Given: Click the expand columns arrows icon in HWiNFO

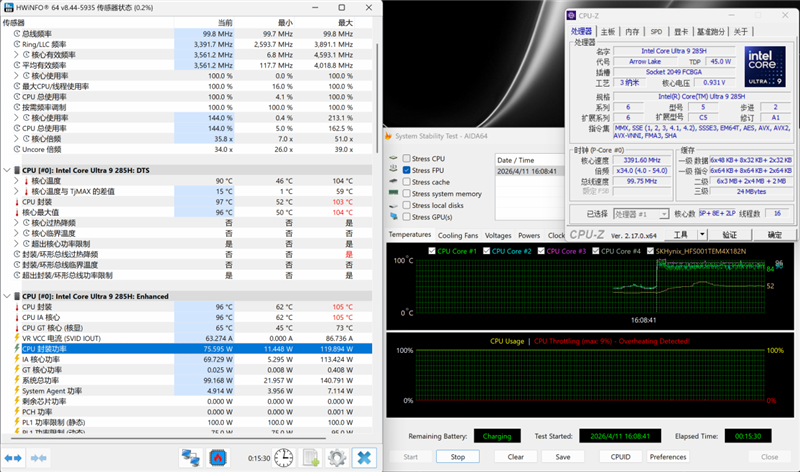Looking at the screenshot, I should click(13, 458).
